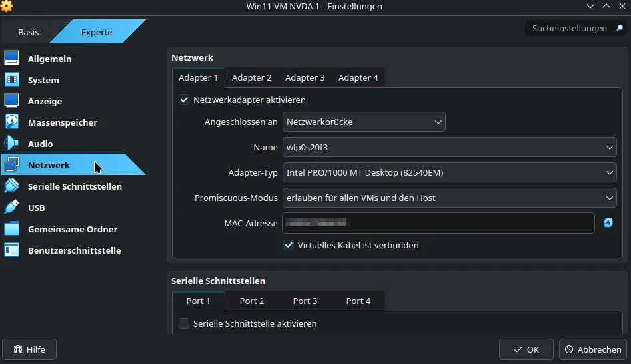Screen dimensions: 631x364
Task: Select the Adapter 4 tab
Action: coord(358,78)
